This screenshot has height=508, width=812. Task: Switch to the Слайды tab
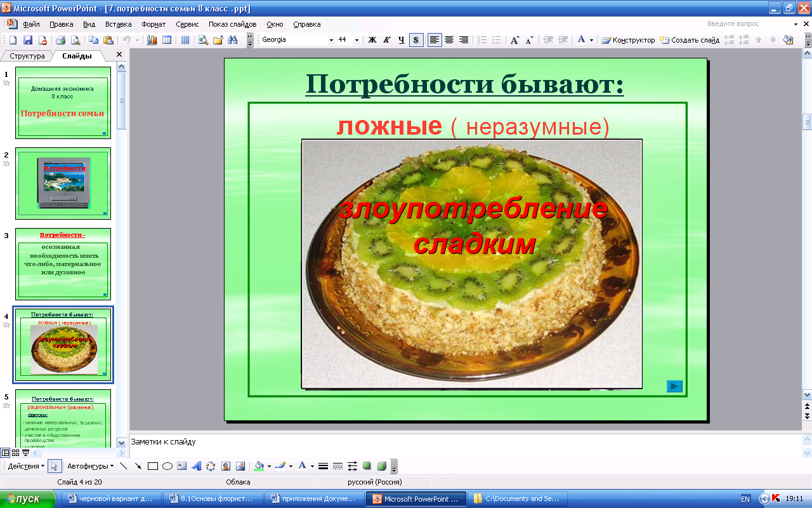click(x=77, y=56)
